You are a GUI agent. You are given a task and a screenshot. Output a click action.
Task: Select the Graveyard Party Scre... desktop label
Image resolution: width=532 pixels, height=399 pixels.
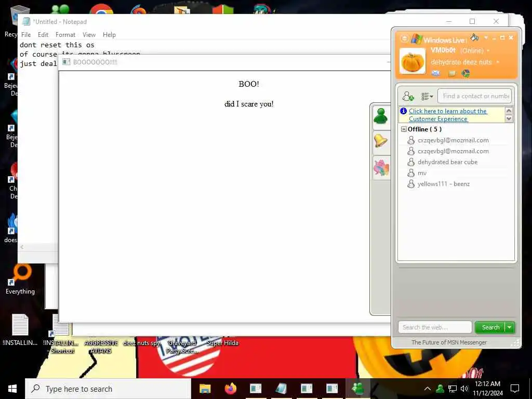pyautogui.click(x=182, y=347)
